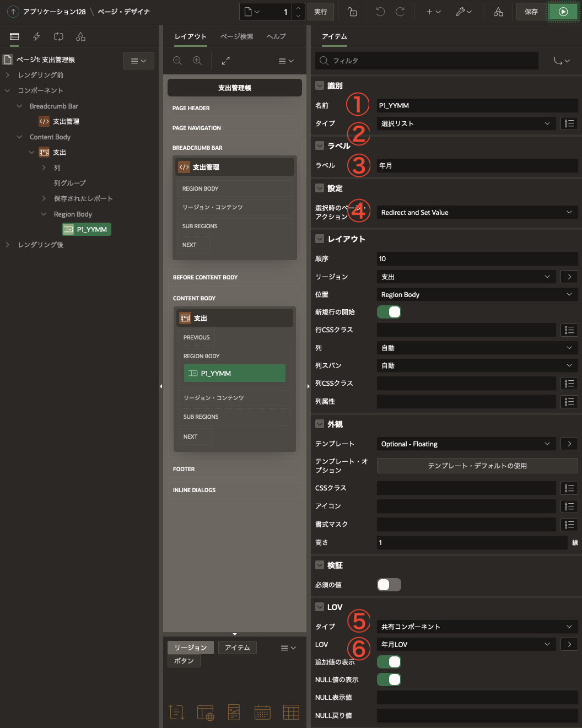Zoom in the layout view

(197, 61)
